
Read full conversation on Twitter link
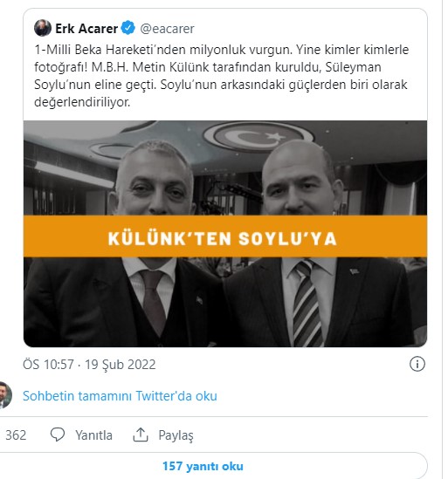(x=120, y=396)
